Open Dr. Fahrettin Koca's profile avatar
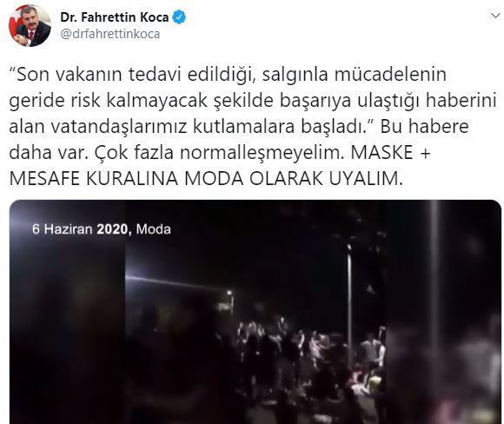This screenshot has height=424, width=504. tap(30, 25)
